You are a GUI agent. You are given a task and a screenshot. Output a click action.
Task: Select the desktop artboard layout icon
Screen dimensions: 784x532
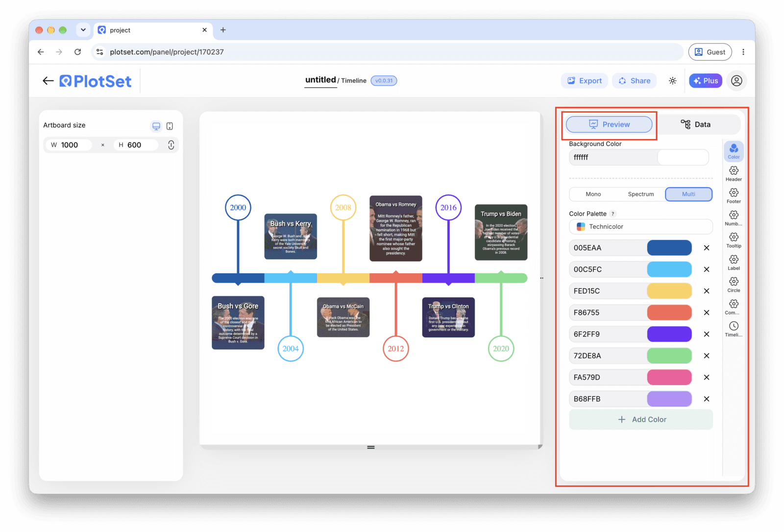coord(156,126)
